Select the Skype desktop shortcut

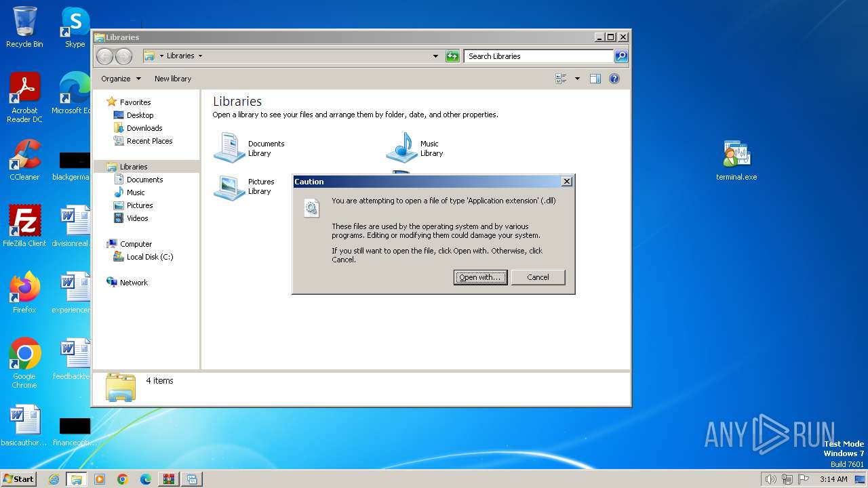point(75,27)
